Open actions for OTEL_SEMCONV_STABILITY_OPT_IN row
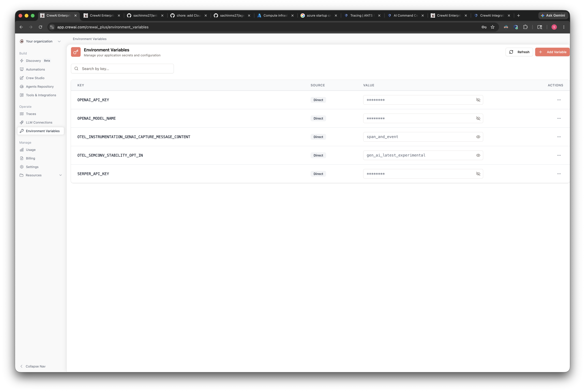Screen dimensions: 585x392 tap(559, 155)
